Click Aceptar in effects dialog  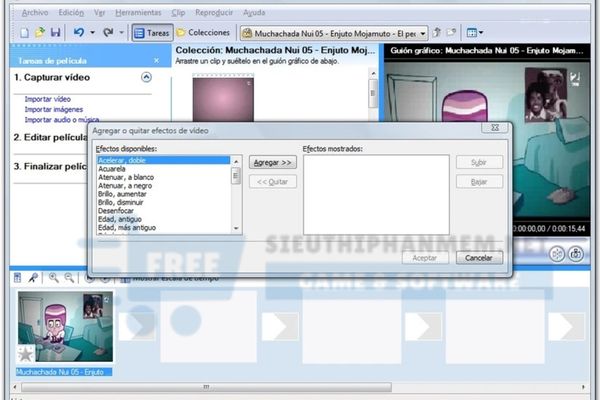[425, 258]
